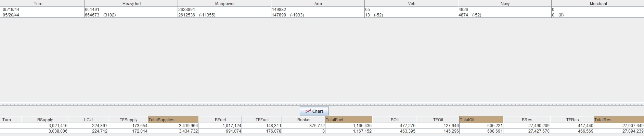Click BFuel value 991,074
The width and height of the screenshot is (644, 136).
click(x=233, y=131)
